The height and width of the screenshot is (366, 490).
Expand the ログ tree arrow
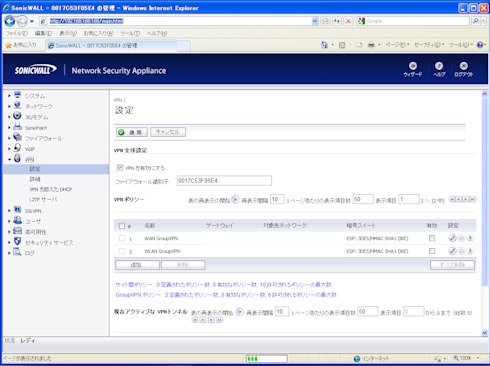point(9,253)
